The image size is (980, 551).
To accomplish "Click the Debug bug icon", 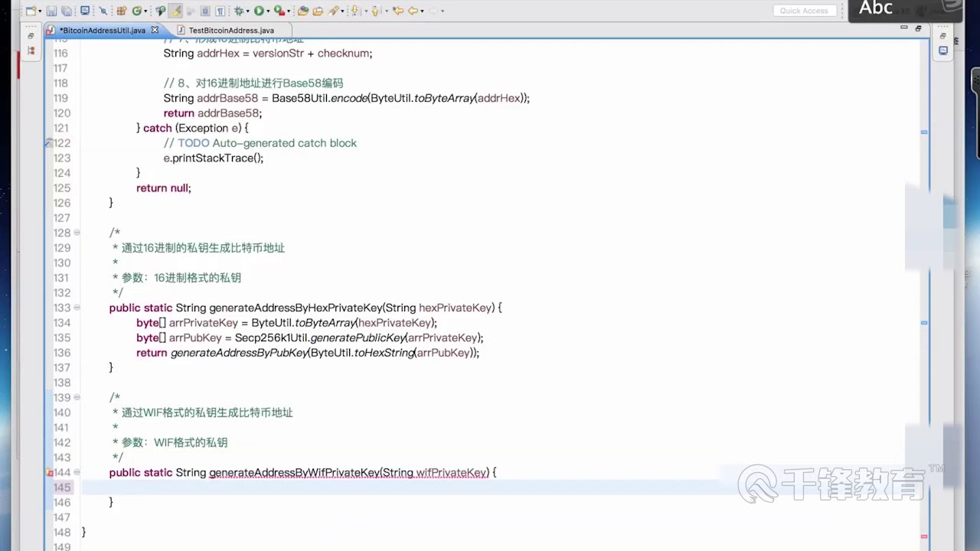I will pyautogui.click(x=239, y=11).
